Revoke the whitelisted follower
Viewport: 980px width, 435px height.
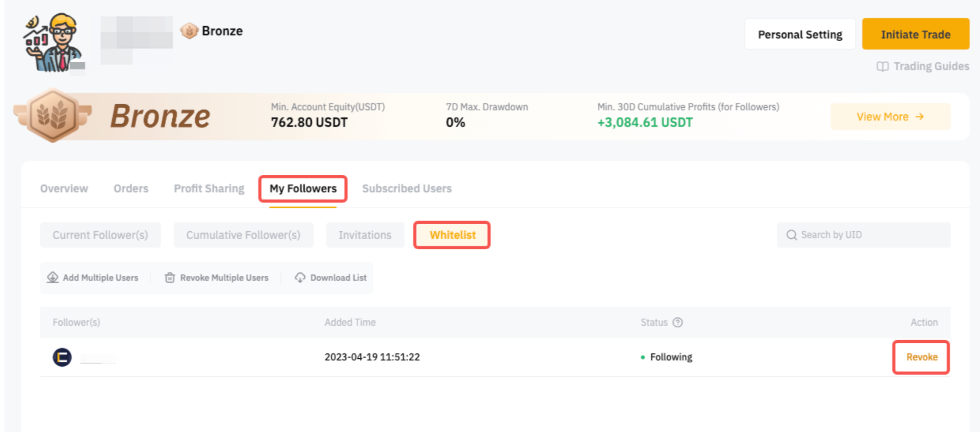(921, 357)
